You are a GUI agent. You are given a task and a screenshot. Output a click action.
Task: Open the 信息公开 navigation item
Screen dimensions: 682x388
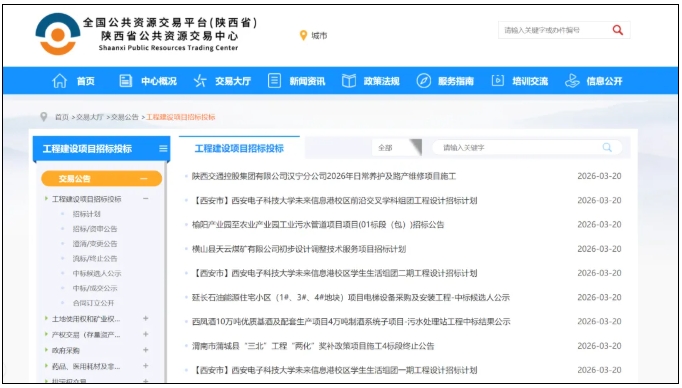coord(605,81)
